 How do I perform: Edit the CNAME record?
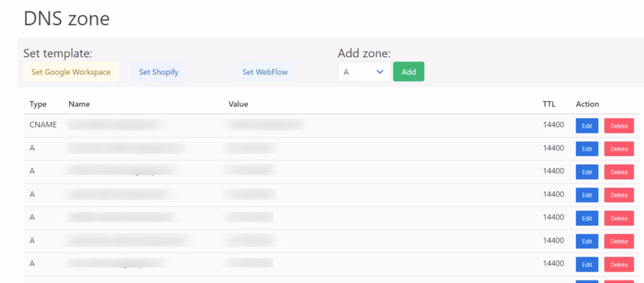pyautogui.click(x=587, y=126)
